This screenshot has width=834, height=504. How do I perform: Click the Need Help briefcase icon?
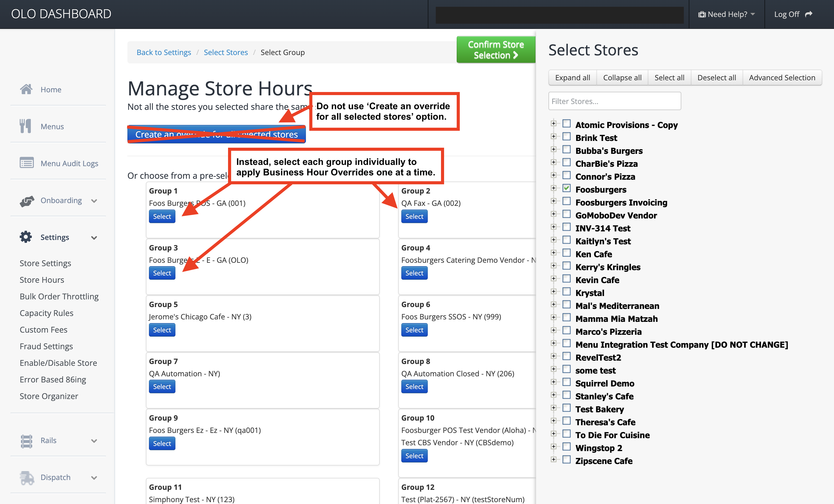(x=702, y=14)
